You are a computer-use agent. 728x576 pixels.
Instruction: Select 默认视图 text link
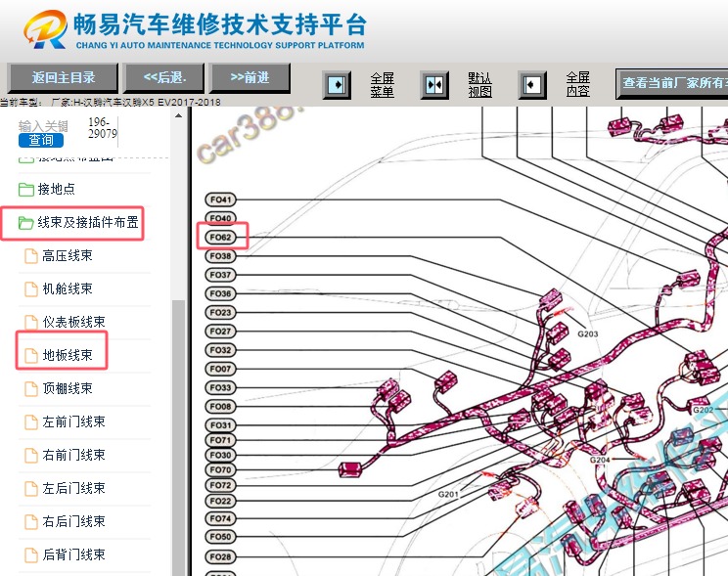click(479, 85)
